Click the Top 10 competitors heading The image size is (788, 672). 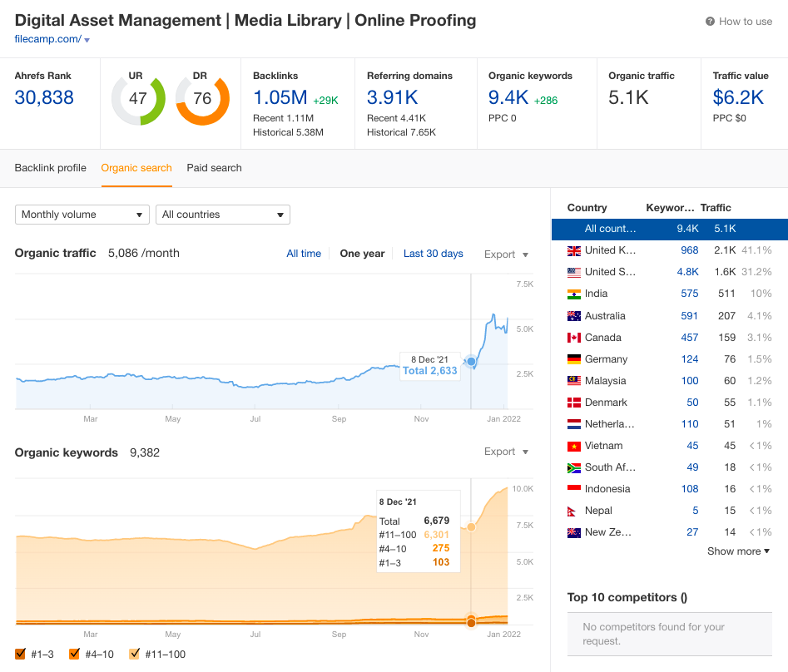(x=627, y=597)
